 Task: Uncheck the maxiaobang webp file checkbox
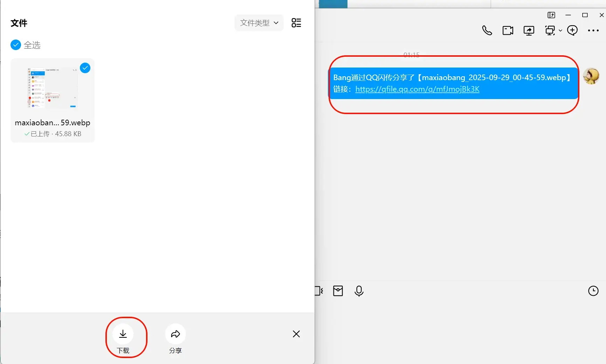click(x=85, y=68)
